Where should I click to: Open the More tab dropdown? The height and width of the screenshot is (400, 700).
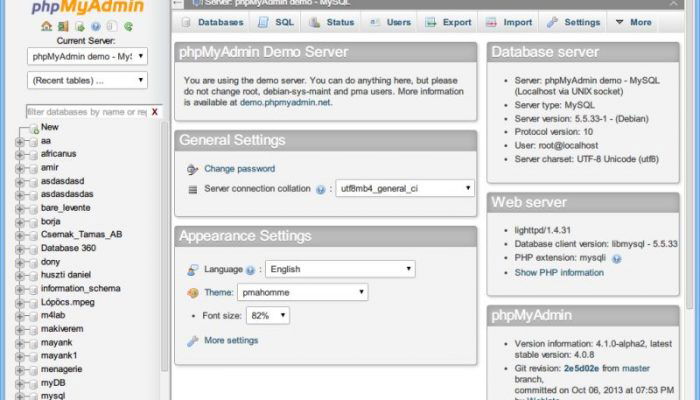634,22
